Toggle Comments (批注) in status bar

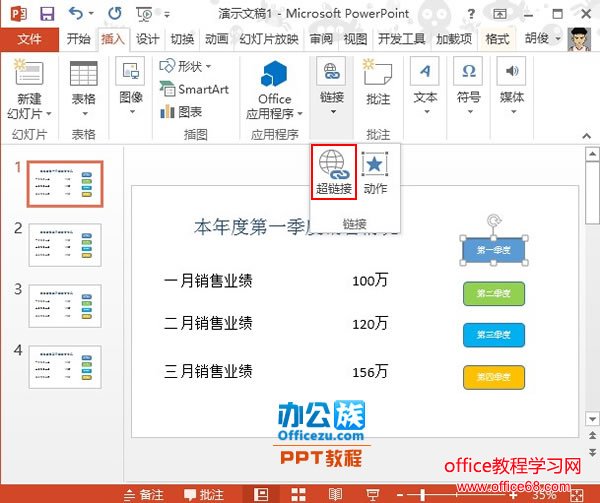pos(204,495)
